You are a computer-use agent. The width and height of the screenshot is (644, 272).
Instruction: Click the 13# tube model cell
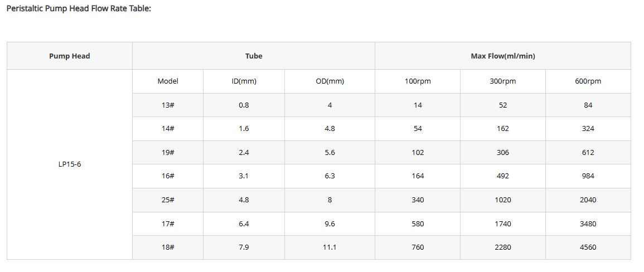[168, 105]
